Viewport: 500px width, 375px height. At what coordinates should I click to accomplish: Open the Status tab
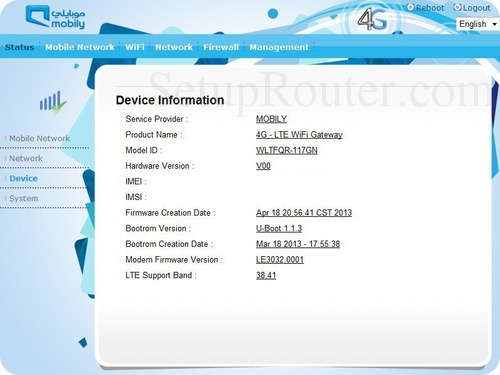[20, 47]
